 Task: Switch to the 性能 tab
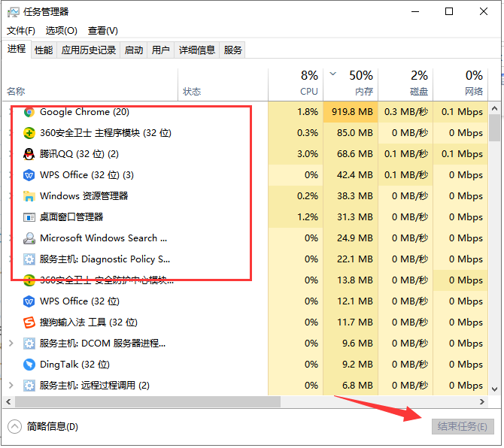(x=44, y=50)
